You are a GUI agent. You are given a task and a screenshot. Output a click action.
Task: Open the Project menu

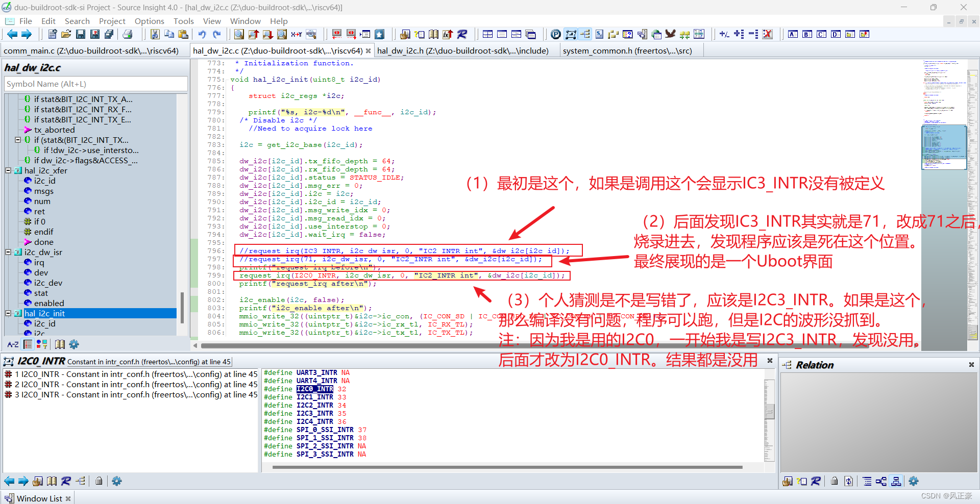(x=112, y=21)
